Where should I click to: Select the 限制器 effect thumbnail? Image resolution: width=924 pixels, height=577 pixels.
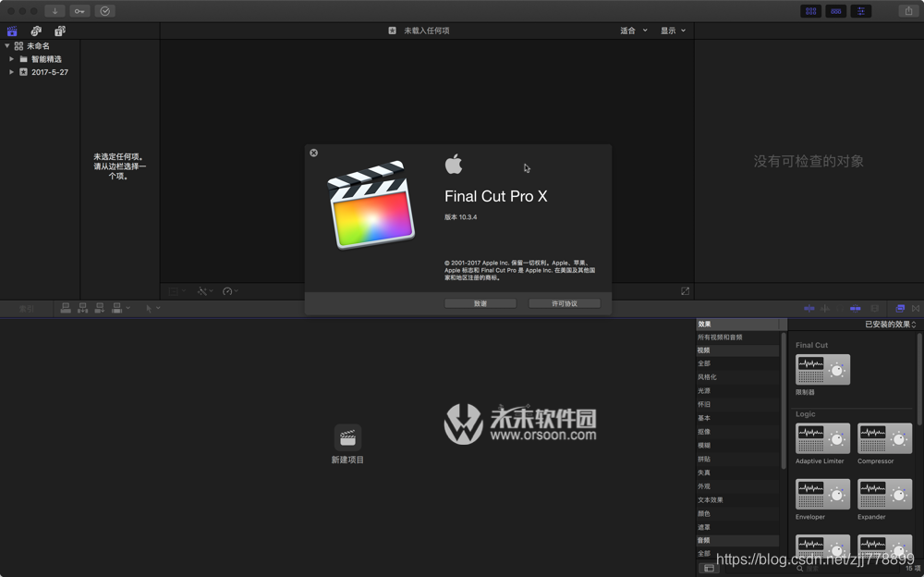coord(822,369)
